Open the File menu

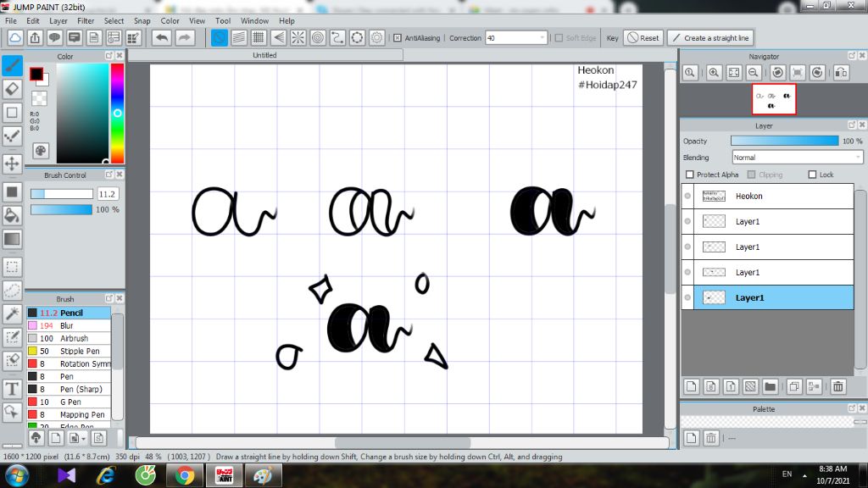pos(10,20)
